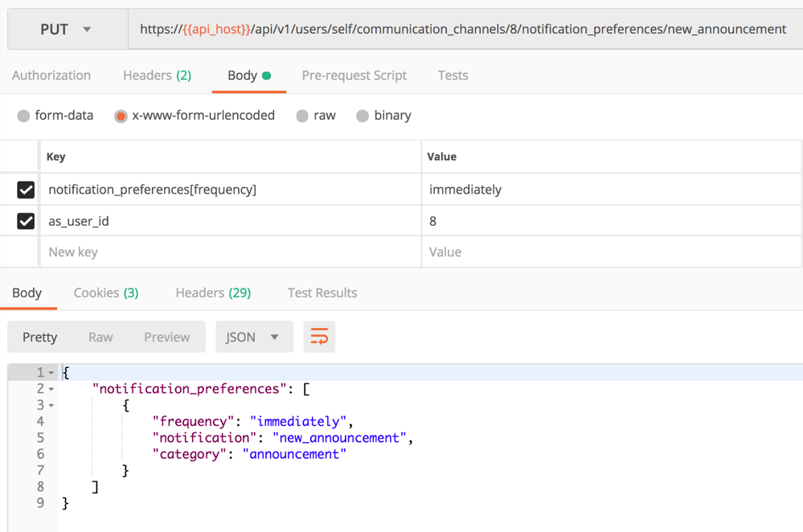This screenshot has width=803, height=532.
Task: Collapse the JSON fold arrow on line 1
Action: (51, 373)
